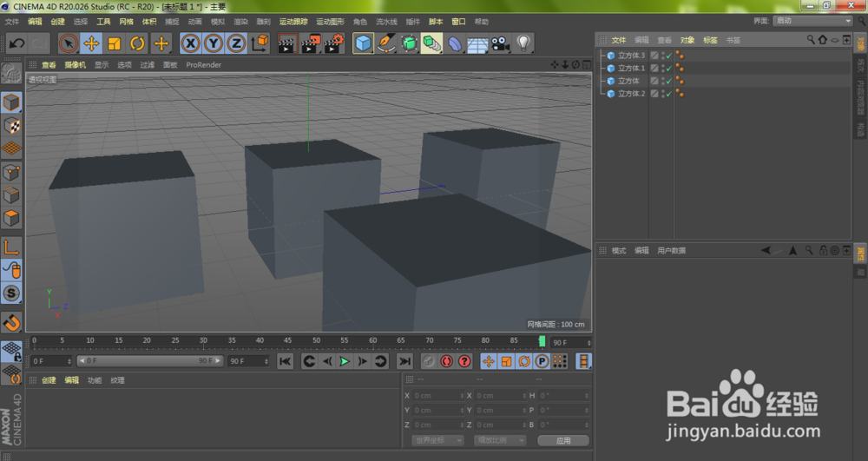This screenshot has height=461, width=868.
Task: Go to end of animation
Action: pos(404,361)
